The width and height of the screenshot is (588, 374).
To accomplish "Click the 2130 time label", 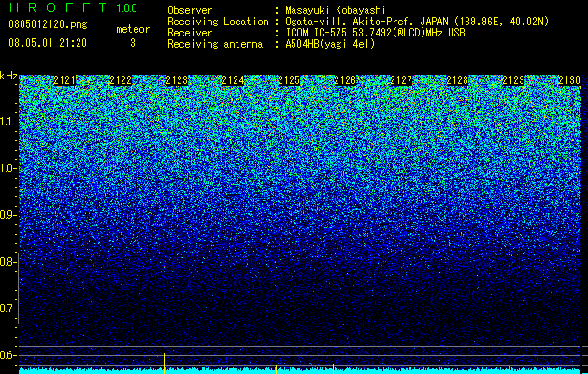I will click(569, 80).
